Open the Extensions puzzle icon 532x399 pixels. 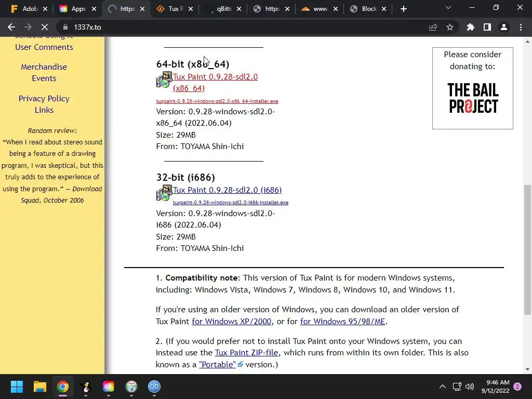pos(471,27)
